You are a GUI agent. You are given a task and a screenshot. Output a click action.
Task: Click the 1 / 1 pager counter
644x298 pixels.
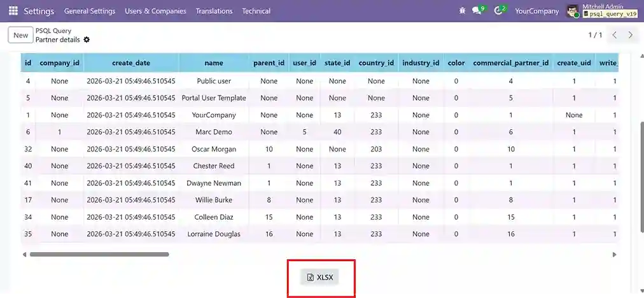pyautogui.click(x=595, y=35)
